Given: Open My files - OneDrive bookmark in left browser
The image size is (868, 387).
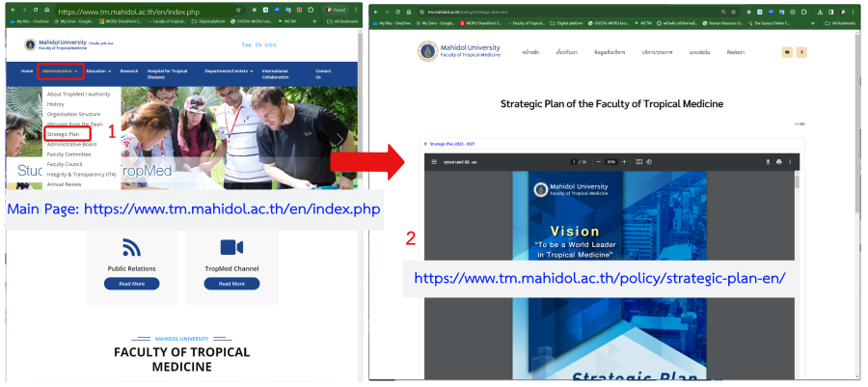Looking at the screenshot, I should point(29,21).
